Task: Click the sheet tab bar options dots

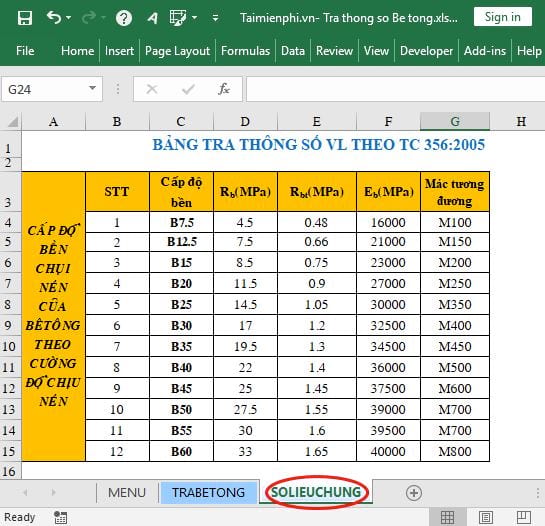Action: [538, 493]
